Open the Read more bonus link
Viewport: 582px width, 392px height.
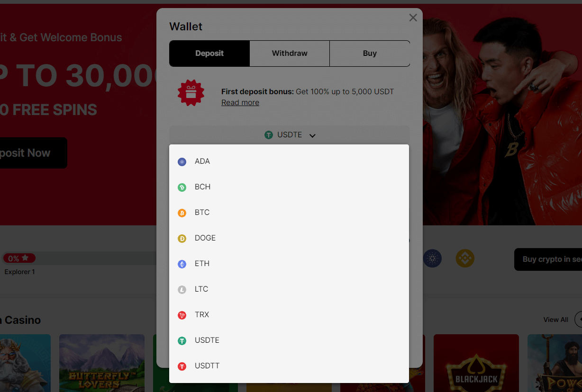[x=240, y=102]
